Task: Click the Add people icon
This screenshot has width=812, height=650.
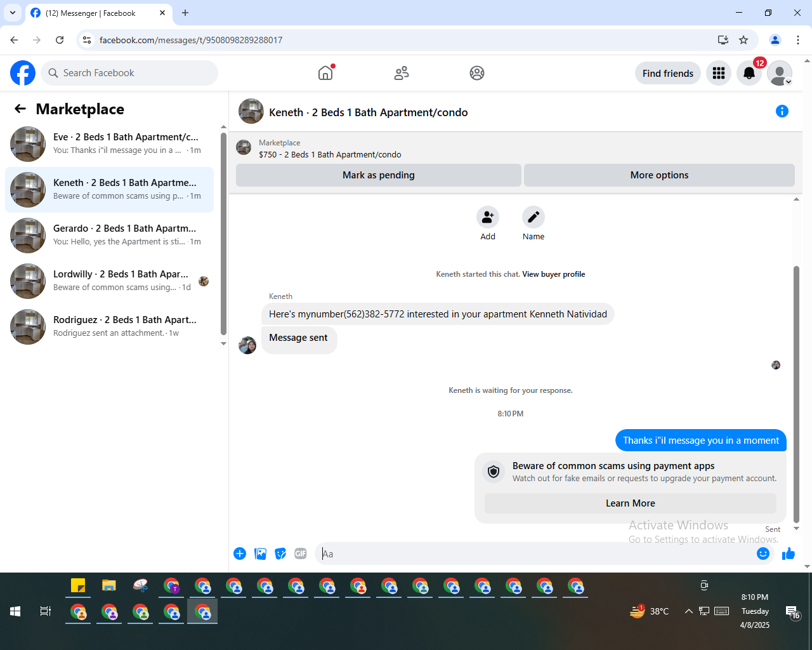Action: coord(488,217)
